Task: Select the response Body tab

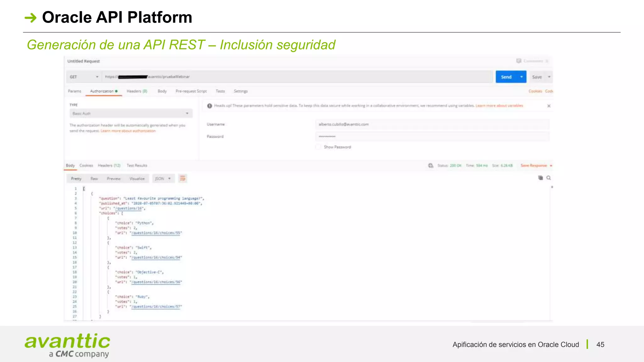Action: pos(70,166)
